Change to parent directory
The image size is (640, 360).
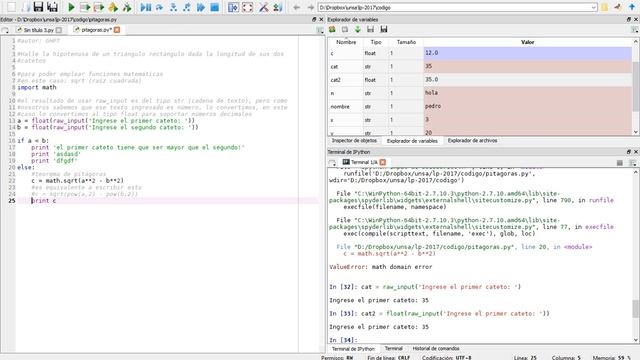(x=632, y=7)
